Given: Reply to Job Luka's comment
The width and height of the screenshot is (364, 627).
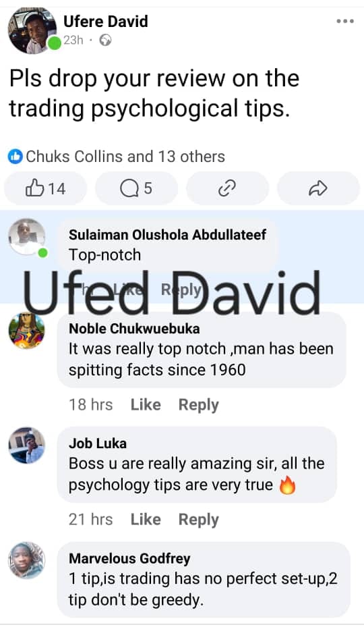Looking at the screenshot, I should 199,520.
